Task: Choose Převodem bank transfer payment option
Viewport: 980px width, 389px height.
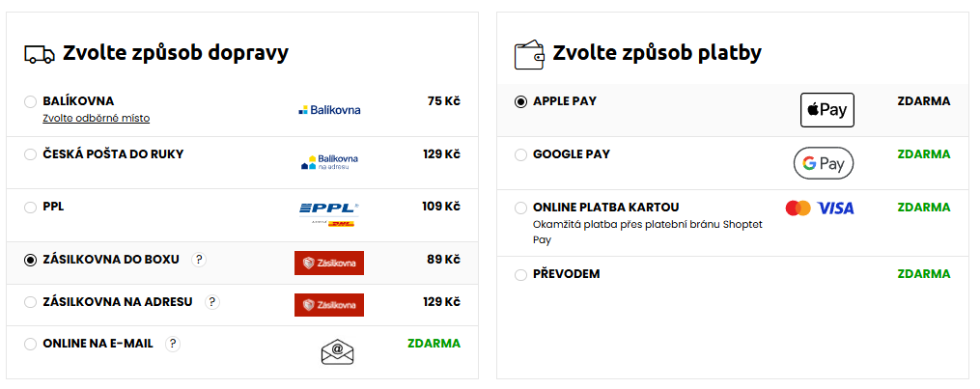Action: pos(521,275)
